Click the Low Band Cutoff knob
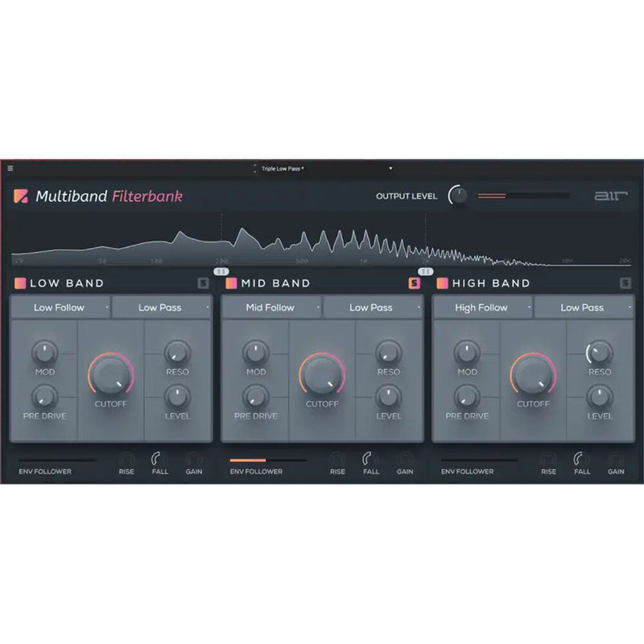644x644 pixels. tap(110, 374)
